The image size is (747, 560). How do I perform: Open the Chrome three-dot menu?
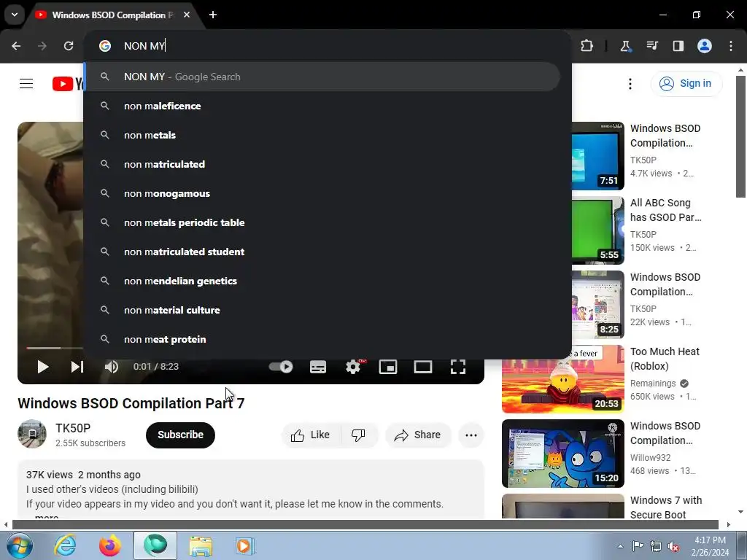click(x=731, y=46)
